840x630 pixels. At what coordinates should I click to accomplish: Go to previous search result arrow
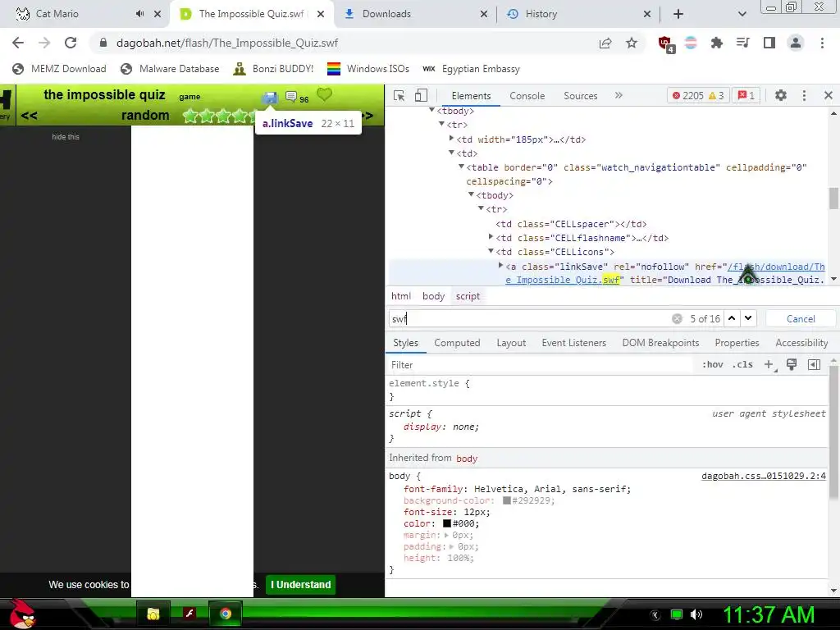[x=732, y=318]
